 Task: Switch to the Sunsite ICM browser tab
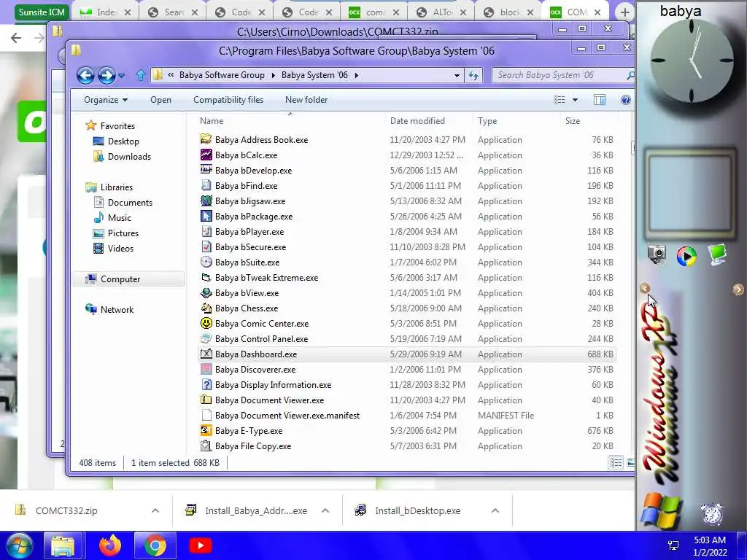[42, 12]
